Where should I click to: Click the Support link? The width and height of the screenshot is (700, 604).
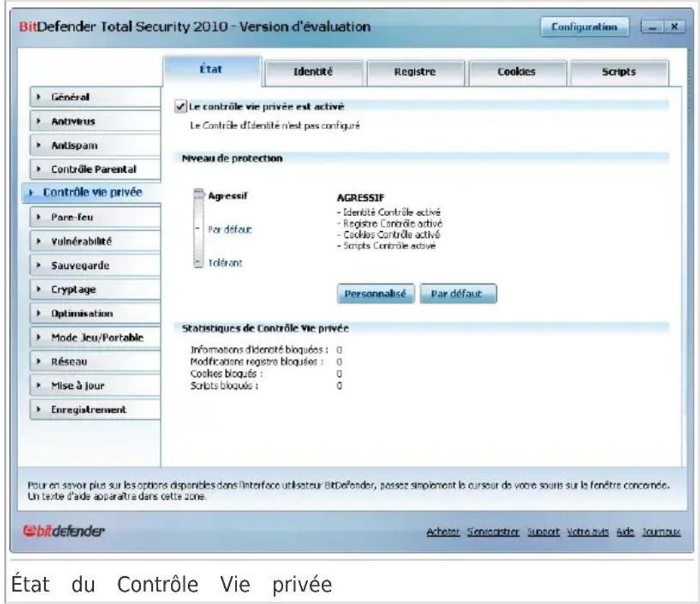tap(543, 531)
